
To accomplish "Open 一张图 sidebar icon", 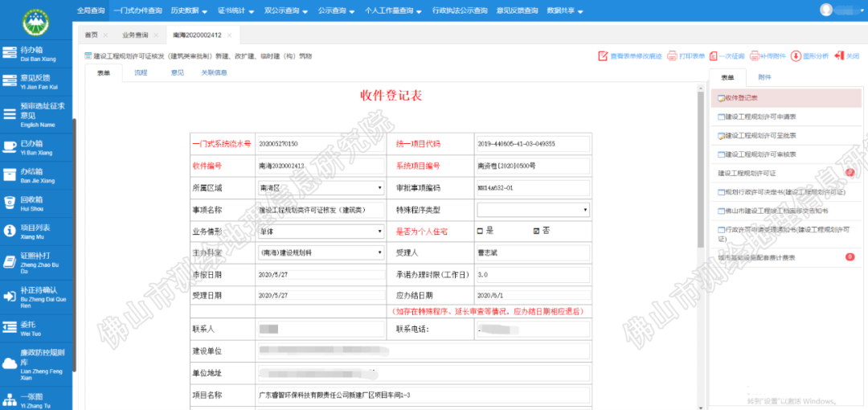I will pos(9,400).
